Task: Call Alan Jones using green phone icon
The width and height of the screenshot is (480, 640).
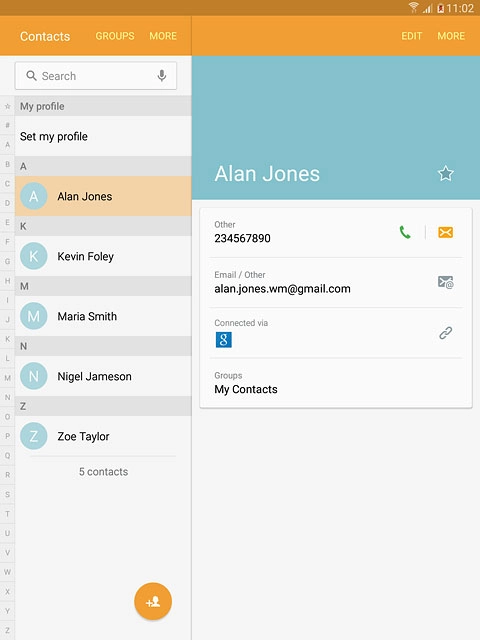Action: coord(405,233)
